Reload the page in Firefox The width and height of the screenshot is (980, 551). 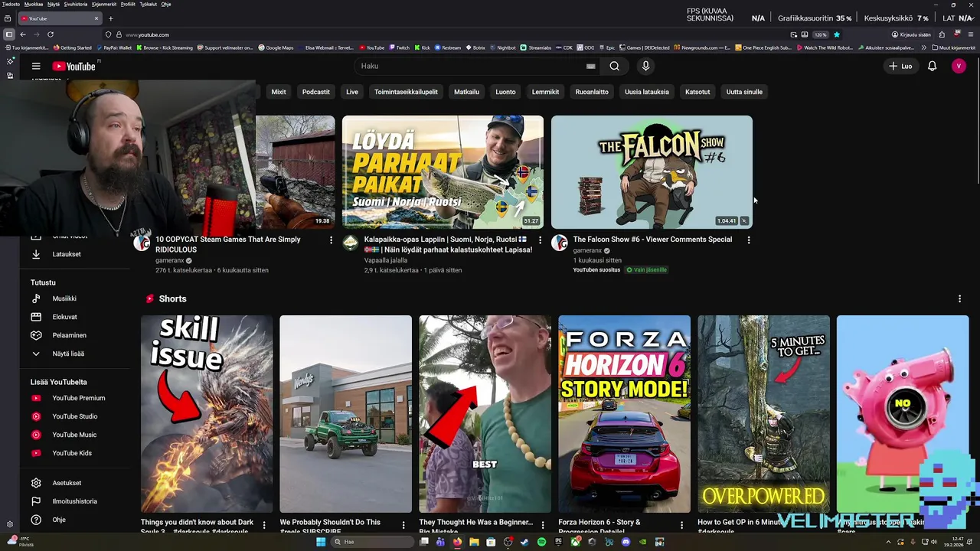point(51,34)
